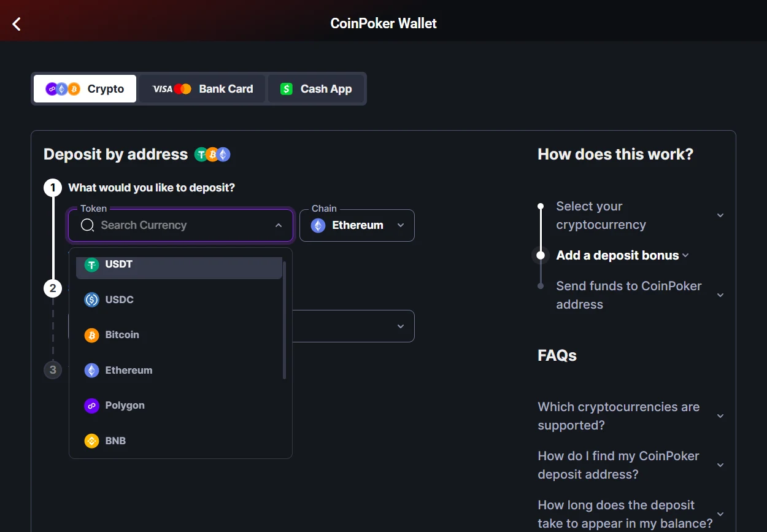Select USDC from the token list
Viewport: 767px width, 532px height.
(179, 299)
